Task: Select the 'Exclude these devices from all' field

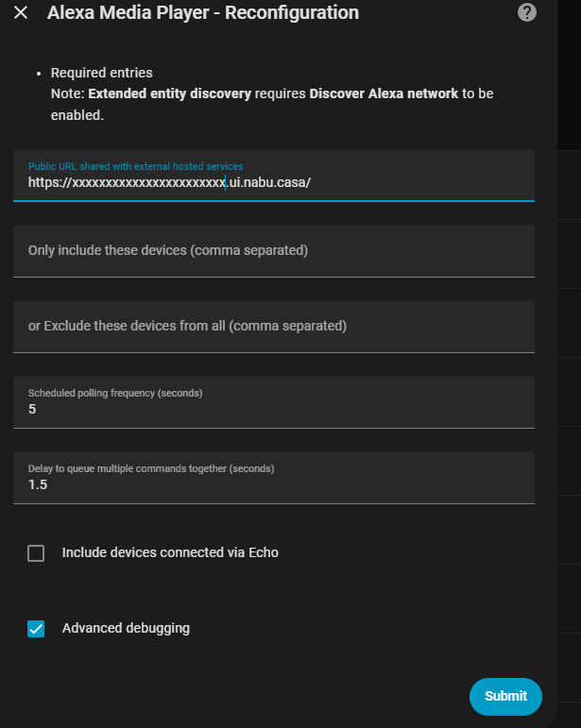Action: [x=274, y=326]
